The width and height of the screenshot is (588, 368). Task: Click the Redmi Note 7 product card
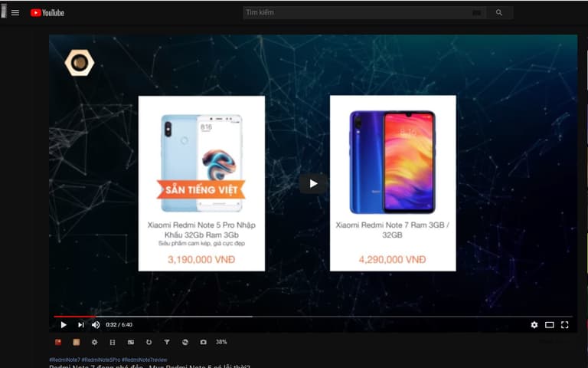pos(393,183)
